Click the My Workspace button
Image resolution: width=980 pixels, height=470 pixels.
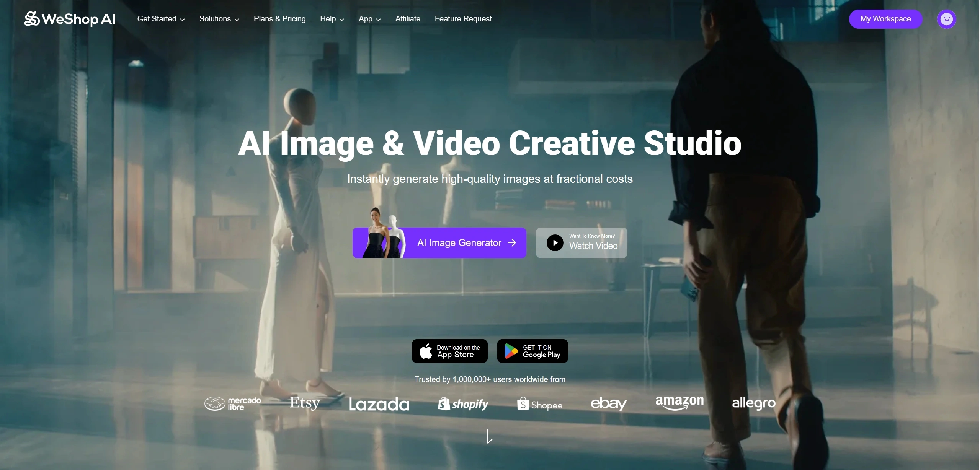pos(885,19)
